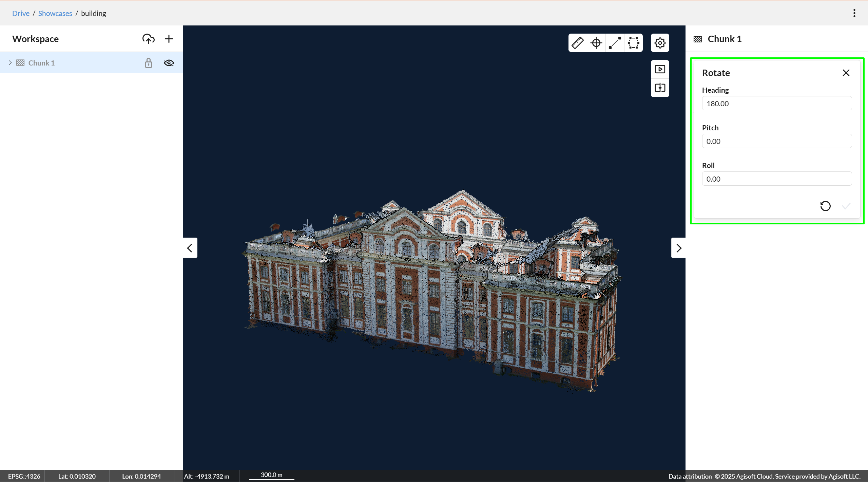
Task: Select the ruler measurement tool
Action: 577,43
